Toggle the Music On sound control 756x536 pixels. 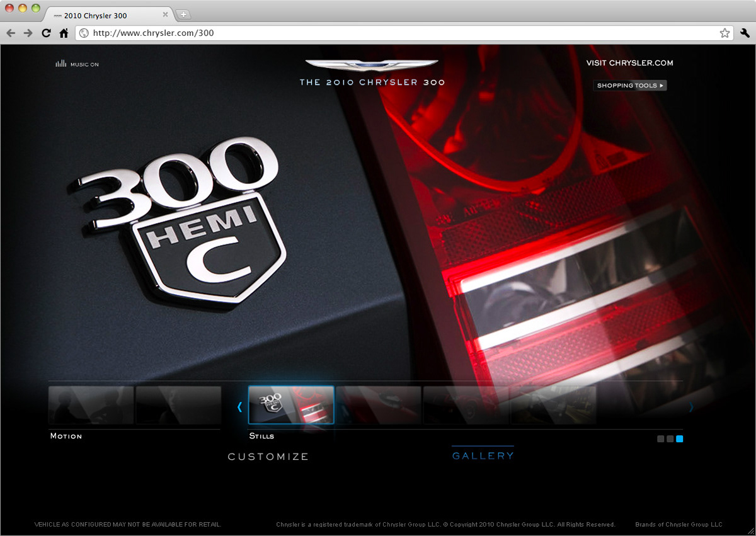77,64
